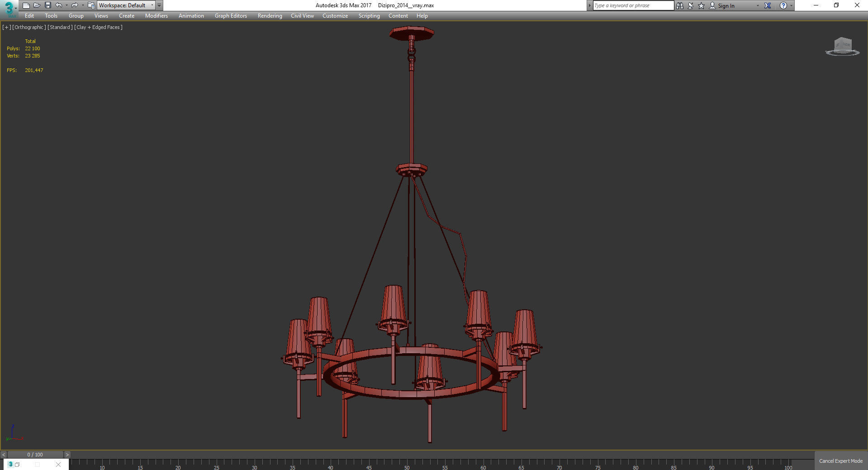Open the Help question mark icon

783,5
